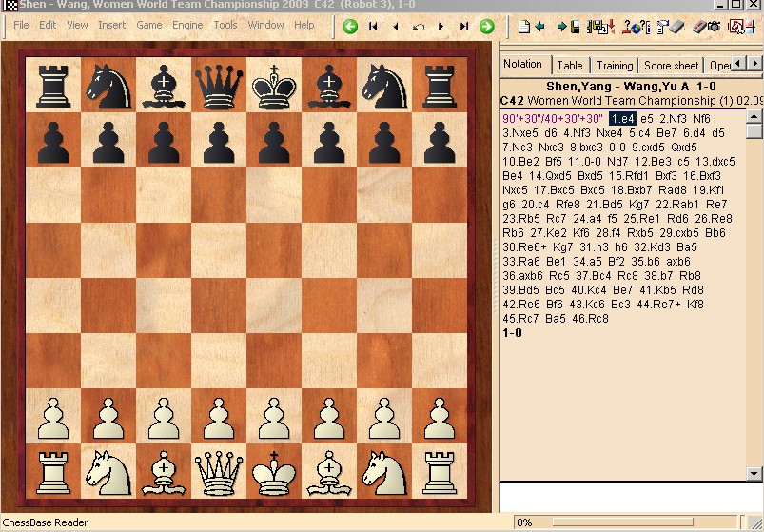Switch to the Table tab
Screen dimensions: 764x532
point(570,66)
